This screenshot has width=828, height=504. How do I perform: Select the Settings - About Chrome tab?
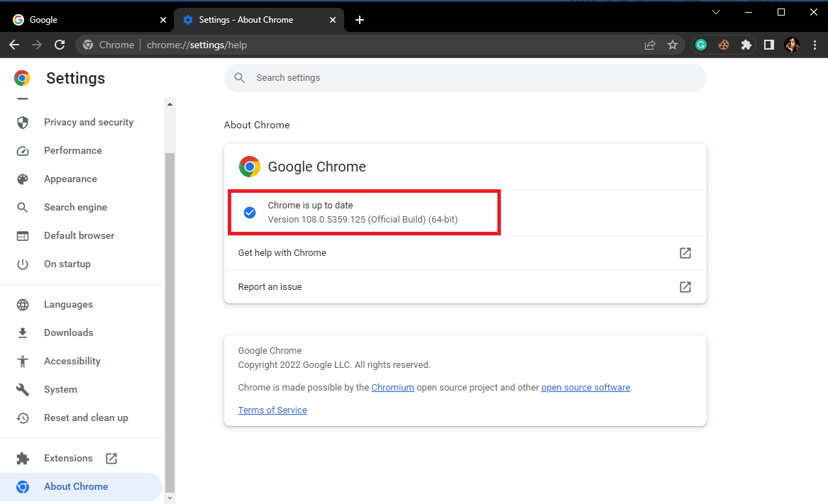(259, 20)
